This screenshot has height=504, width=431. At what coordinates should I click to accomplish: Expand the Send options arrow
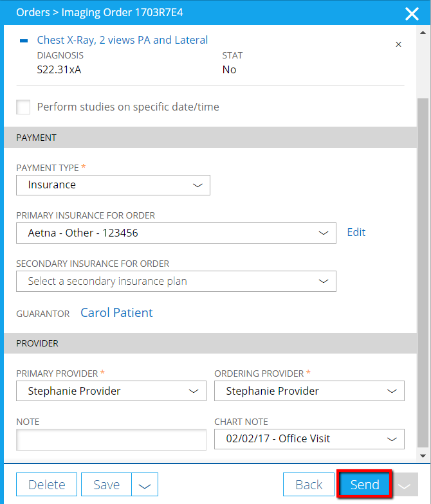coord(404,485)
